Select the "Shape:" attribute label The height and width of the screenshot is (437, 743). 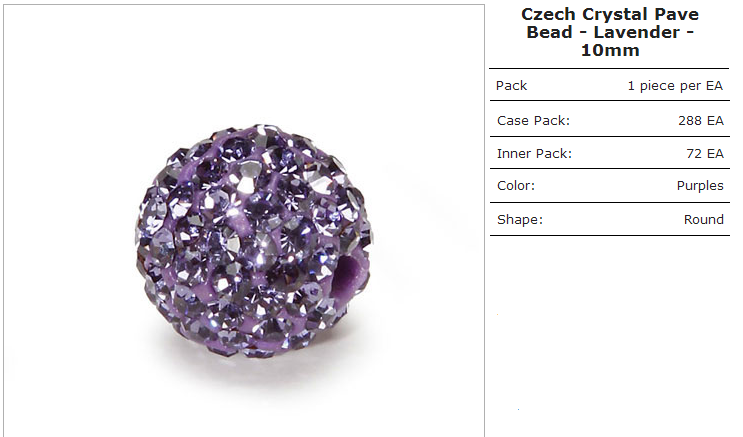click(x=519, y=219)
